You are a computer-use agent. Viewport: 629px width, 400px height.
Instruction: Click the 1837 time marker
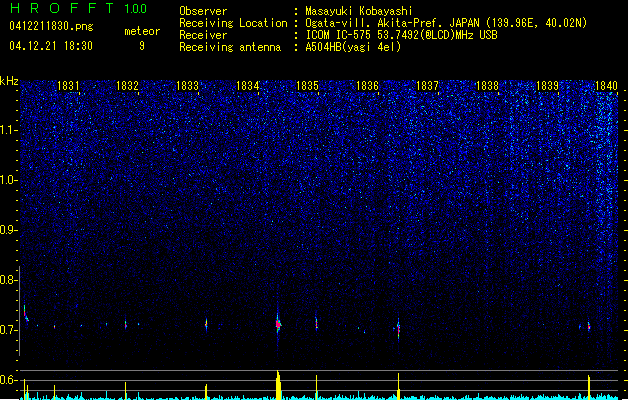coord(427,86)
